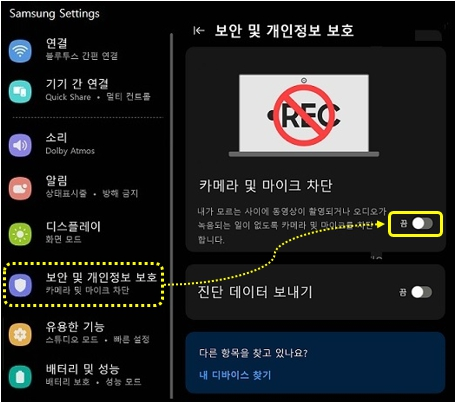Image resolution: width=456 pixels, height=402 pixels.
Task: Select the 보안 및 개인정보 보호 shield icon
Action: coord(20,285)
